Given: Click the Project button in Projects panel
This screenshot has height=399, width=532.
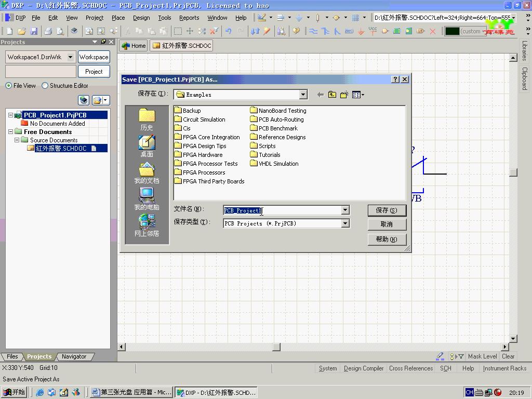Looking at the screenshot, I should (x=94, y=72).
